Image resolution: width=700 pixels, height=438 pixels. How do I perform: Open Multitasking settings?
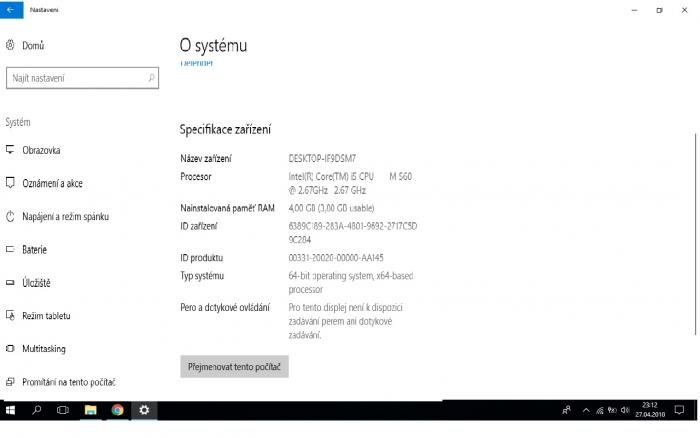coord(36,349)
